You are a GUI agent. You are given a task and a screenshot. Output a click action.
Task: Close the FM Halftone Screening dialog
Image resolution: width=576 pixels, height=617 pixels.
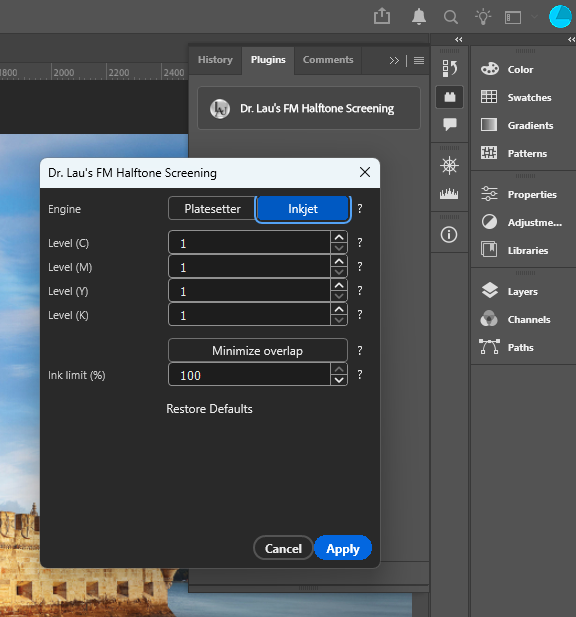(x=365, y=172)
